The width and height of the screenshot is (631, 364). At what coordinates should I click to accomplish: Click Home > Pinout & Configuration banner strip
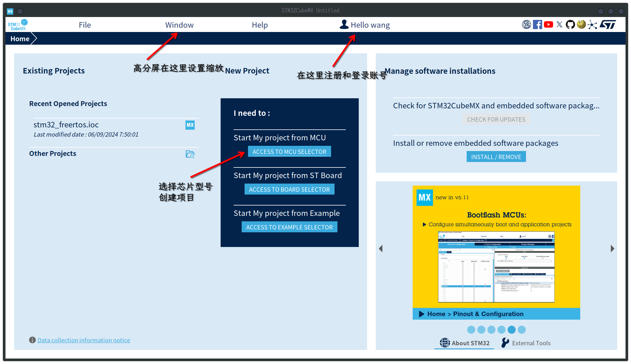496,314
